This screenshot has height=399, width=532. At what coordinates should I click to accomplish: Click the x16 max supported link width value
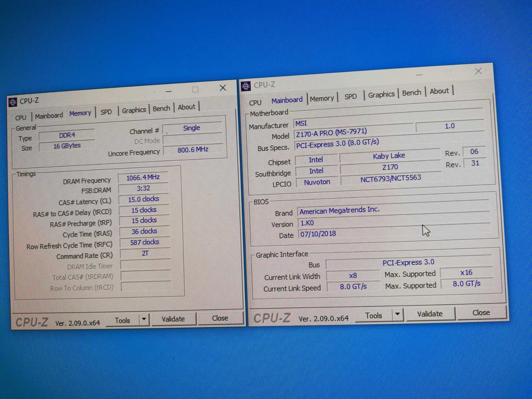point(466,272)
